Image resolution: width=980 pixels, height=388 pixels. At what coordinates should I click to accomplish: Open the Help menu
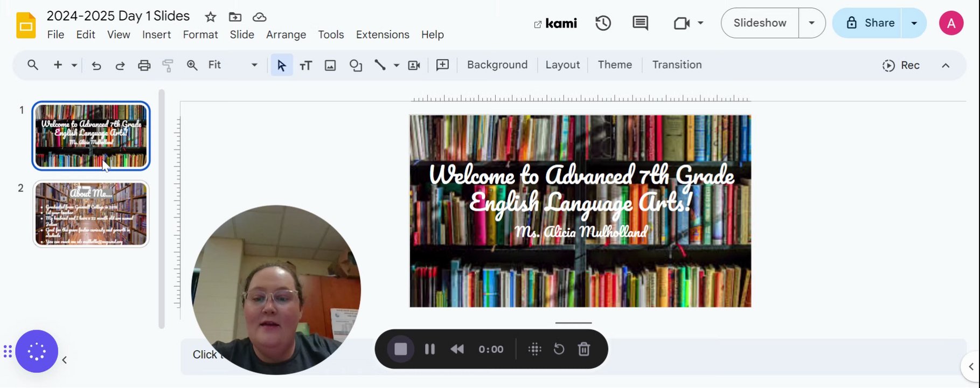433,34
